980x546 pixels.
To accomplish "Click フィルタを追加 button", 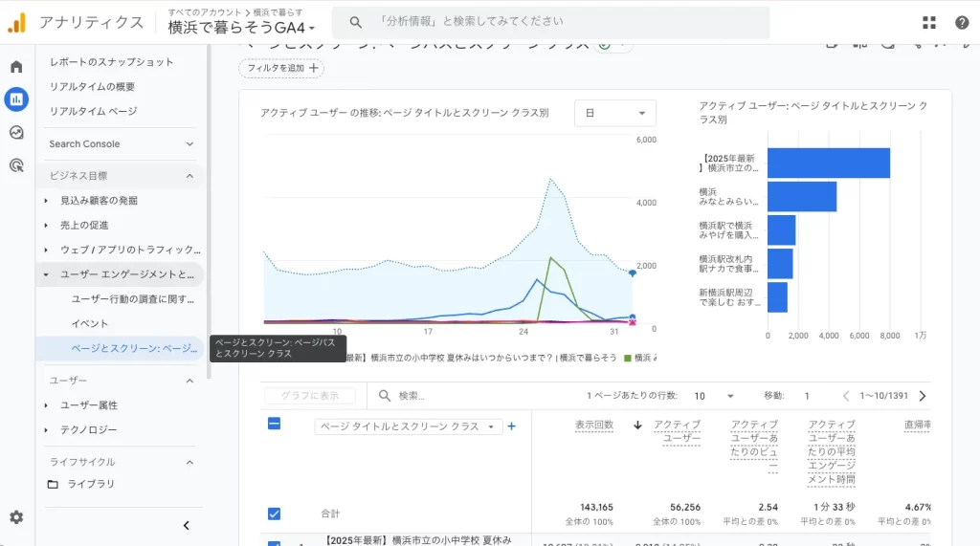I will pyautogui.click(x=281, y=68).
